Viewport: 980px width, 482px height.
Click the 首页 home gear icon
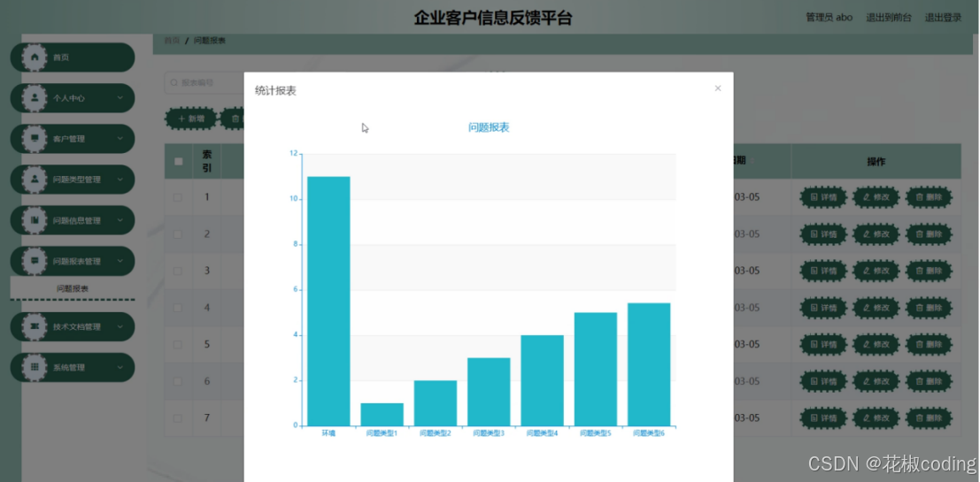click(35, 57)
